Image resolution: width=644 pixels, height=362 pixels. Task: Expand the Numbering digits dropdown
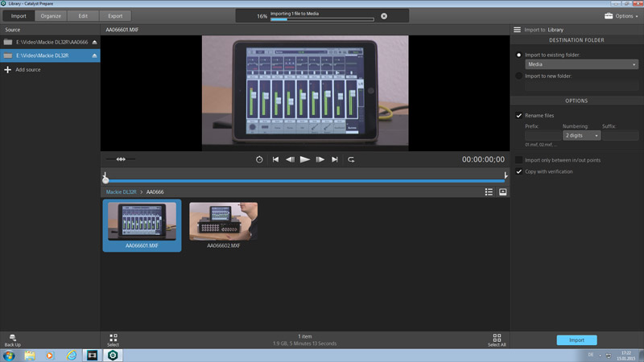pos(583,136)
